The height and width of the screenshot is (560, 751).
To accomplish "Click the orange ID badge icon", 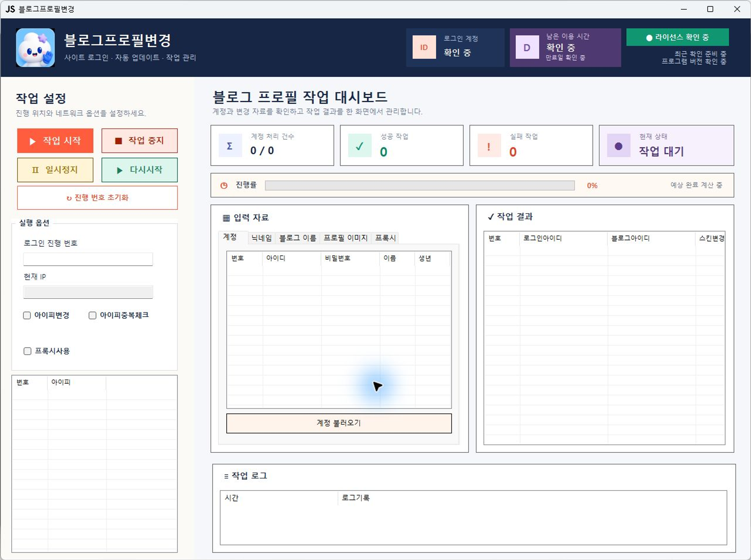I will point(424,47).
